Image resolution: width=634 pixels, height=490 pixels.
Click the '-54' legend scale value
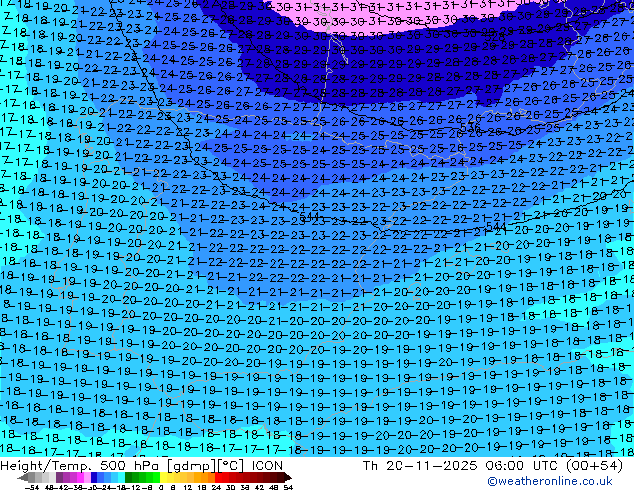[x=32, y=487]
